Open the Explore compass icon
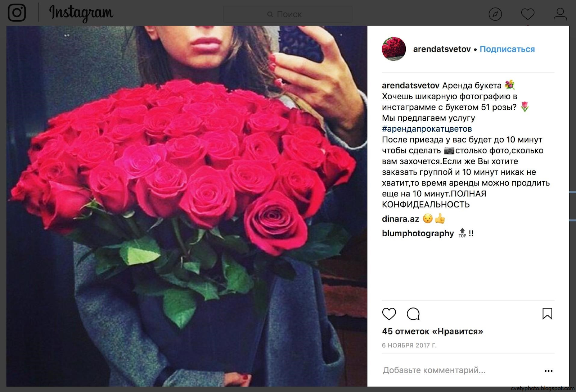 495,14
